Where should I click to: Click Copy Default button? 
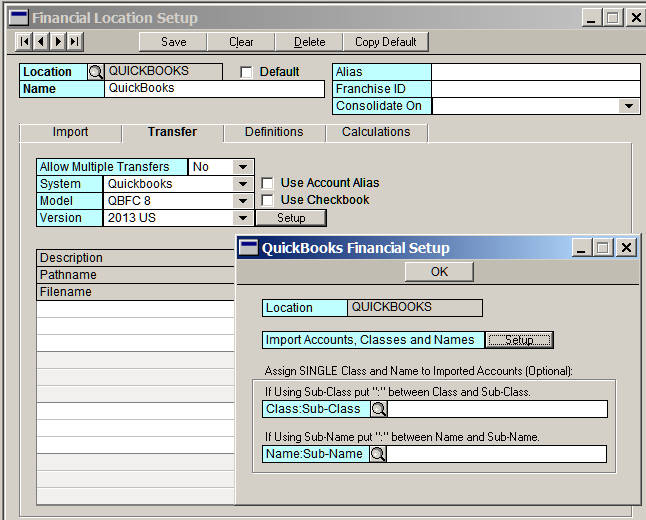point(386,42)
